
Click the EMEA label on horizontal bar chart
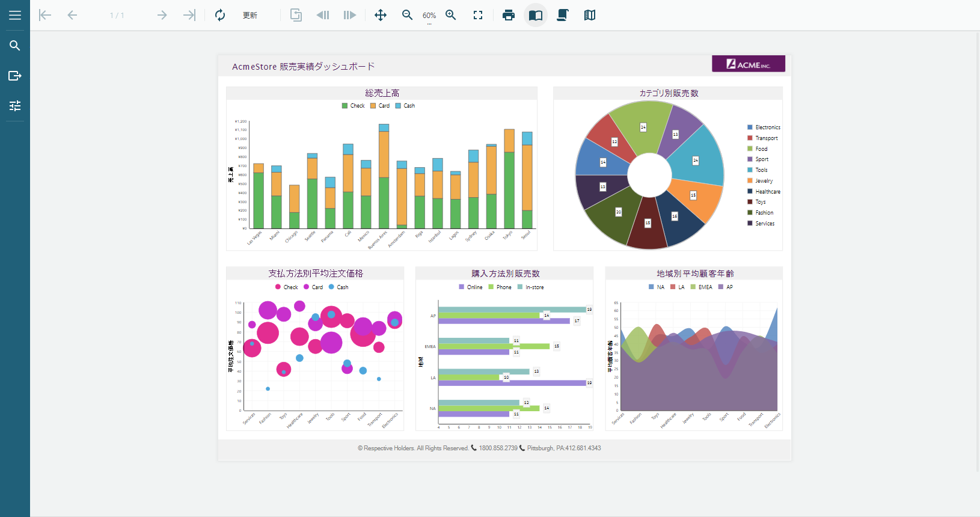(430, 347)
